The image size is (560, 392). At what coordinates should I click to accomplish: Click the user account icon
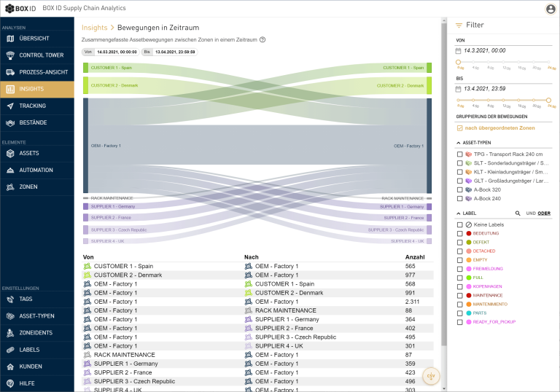pyautogui.click(x=551, y=9)
